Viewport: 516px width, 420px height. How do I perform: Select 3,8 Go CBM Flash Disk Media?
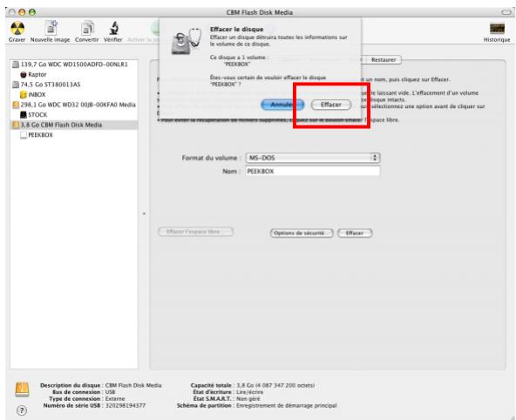point(74,125)
